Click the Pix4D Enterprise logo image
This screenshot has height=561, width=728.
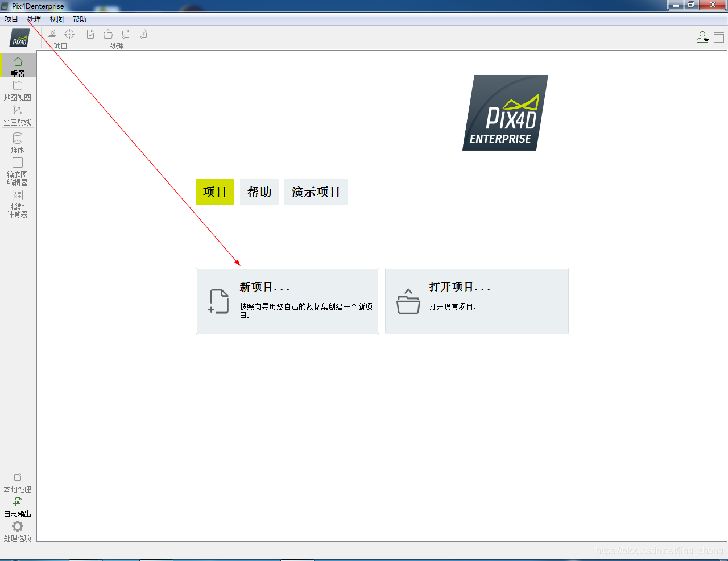pos(505,113)
